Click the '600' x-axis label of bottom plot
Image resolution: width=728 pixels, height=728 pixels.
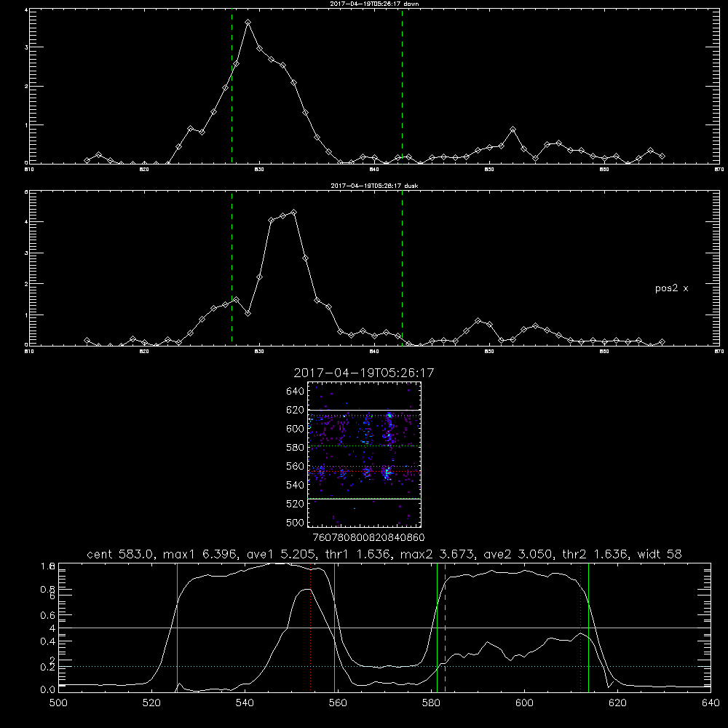524,703
